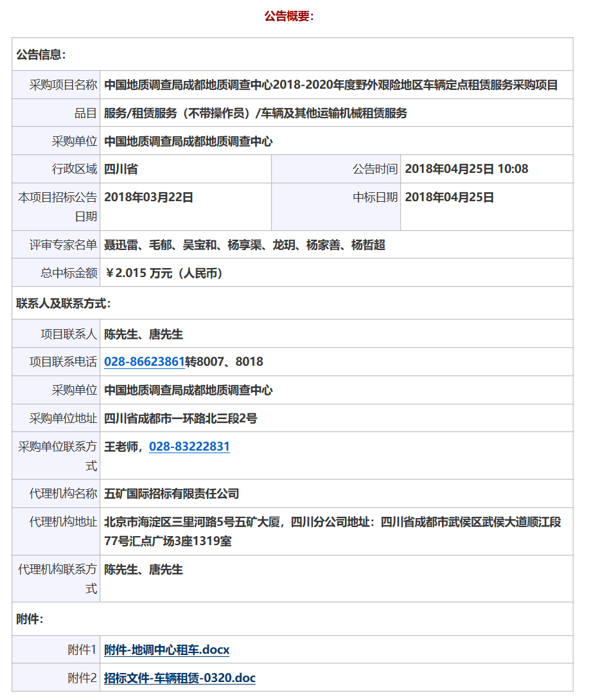Click the 代理机构地址 label
The width and height of the screenshot is (589, 700).
[x=63, y=522]
